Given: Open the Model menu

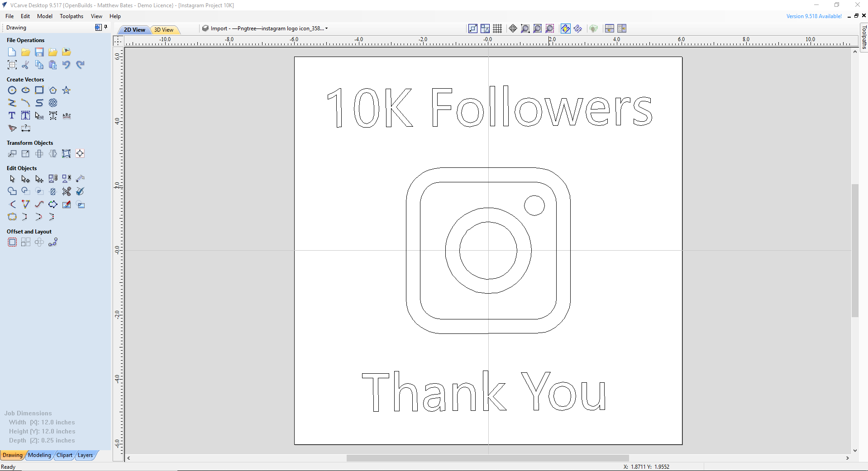Looking at the screenshot, I should tap(45, 16).
